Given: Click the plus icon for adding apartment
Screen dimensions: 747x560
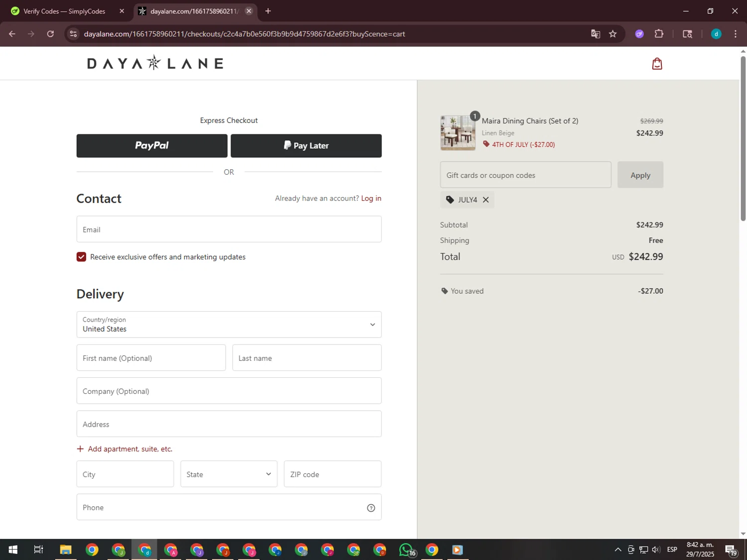Looking at the screenshot, I should coord(80,449).
